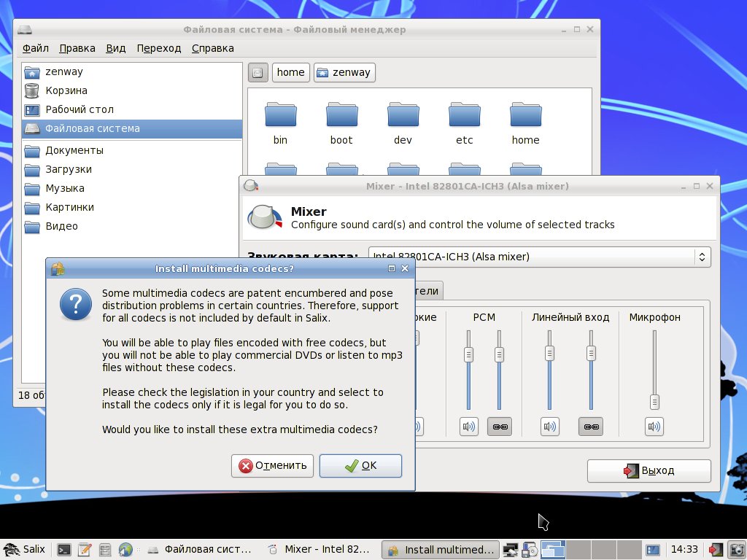Launch the file manager from the panel
This screenshot has height=560, width=747.
tap(105, 550)
